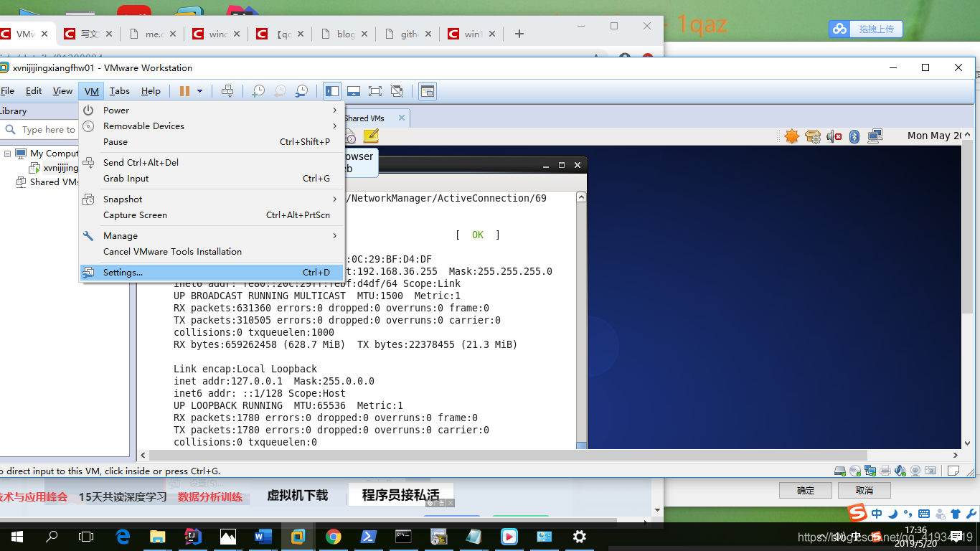Screen dimensions: 980x551
Task: Open the File menu in VMware
Action: tap(7, 91)
